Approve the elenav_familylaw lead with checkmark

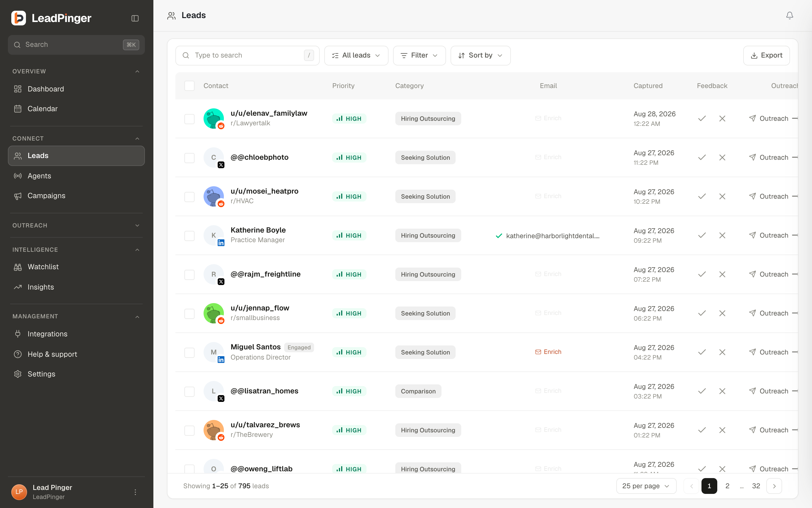pos(701,119)
